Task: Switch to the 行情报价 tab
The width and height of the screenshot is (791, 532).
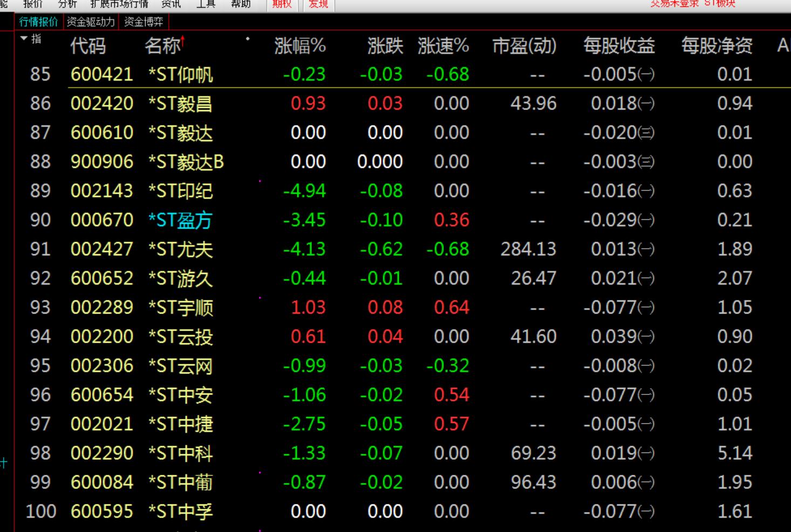Action: pyautogui.click(x=38, y=22)
